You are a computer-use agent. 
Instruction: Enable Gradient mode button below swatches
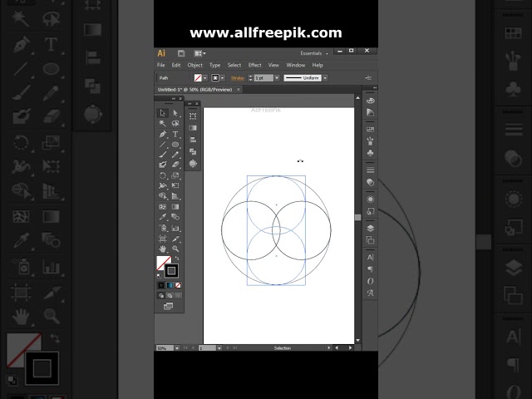point(170,285)
